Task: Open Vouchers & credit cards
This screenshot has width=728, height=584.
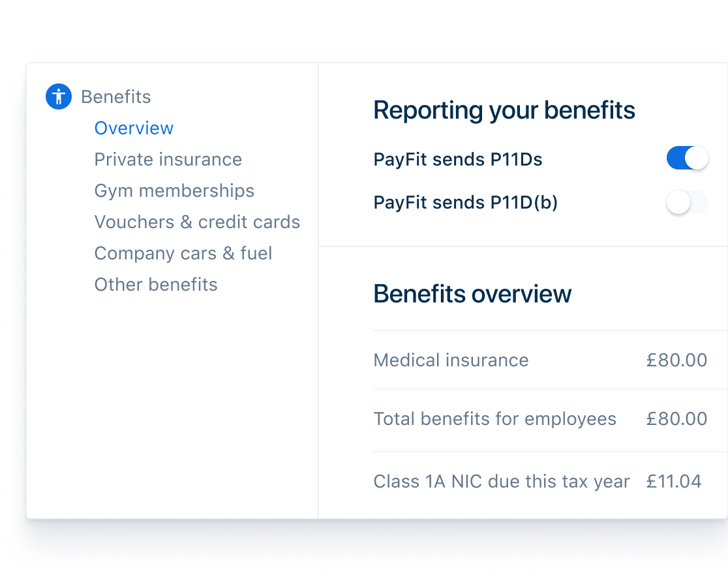Action: 197,222
